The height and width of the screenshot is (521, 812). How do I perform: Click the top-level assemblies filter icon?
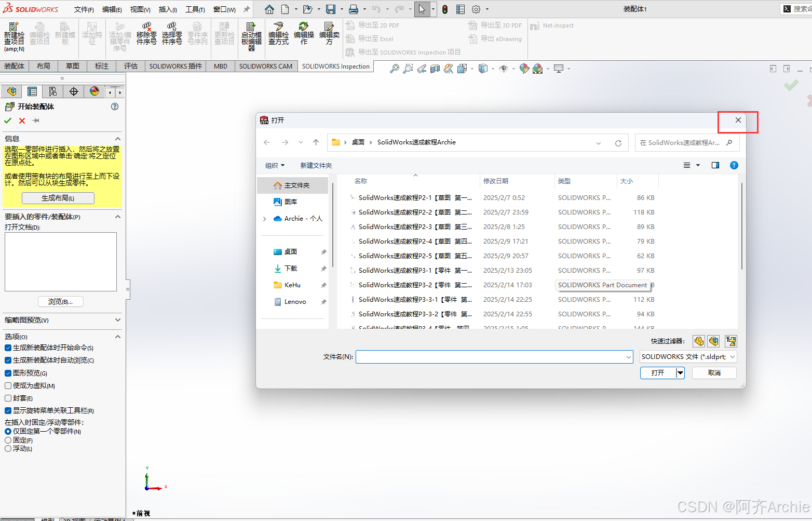(x=731, y=341)
